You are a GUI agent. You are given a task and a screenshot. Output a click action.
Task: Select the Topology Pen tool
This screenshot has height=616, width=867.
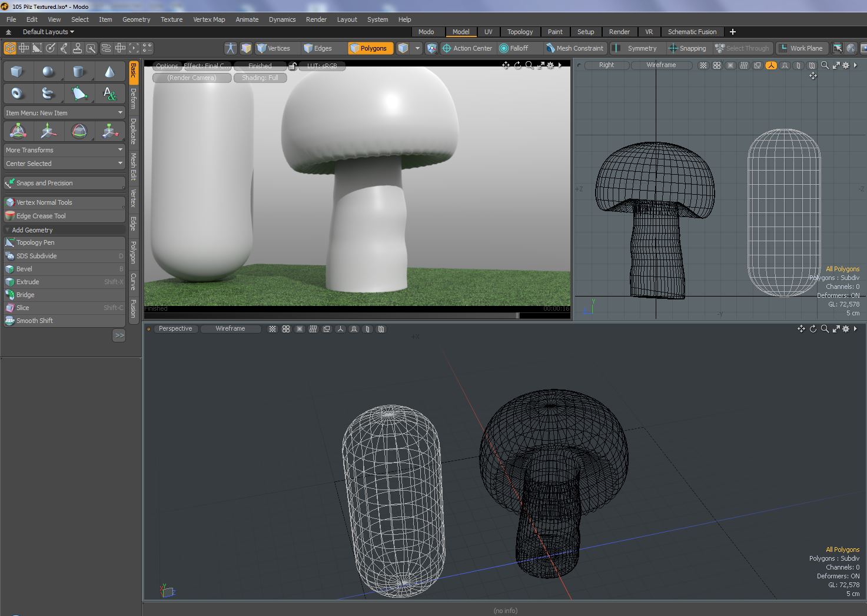pyautogui.click(x=35, y=242)
